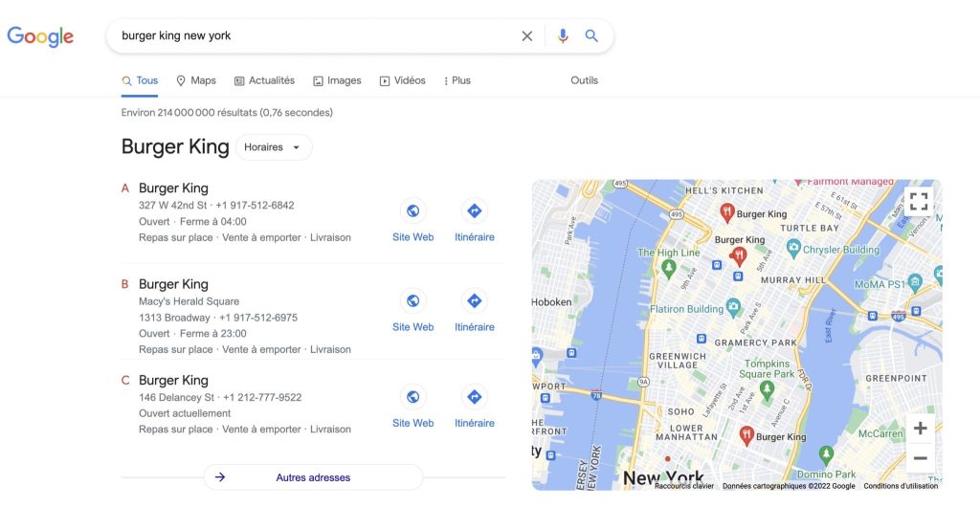
Task: Open Itinéraire link for listing A
Action: [475, 237]
